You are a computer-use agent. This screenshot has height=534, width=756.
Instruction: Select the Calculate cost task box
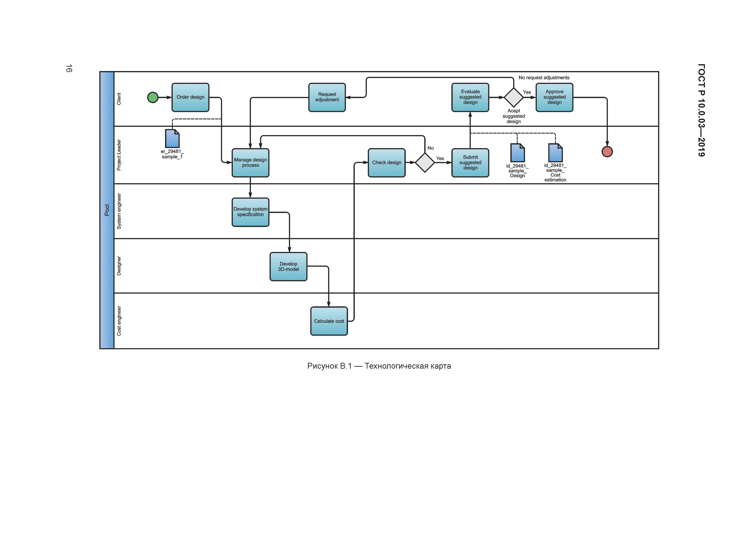click(329, 321)
